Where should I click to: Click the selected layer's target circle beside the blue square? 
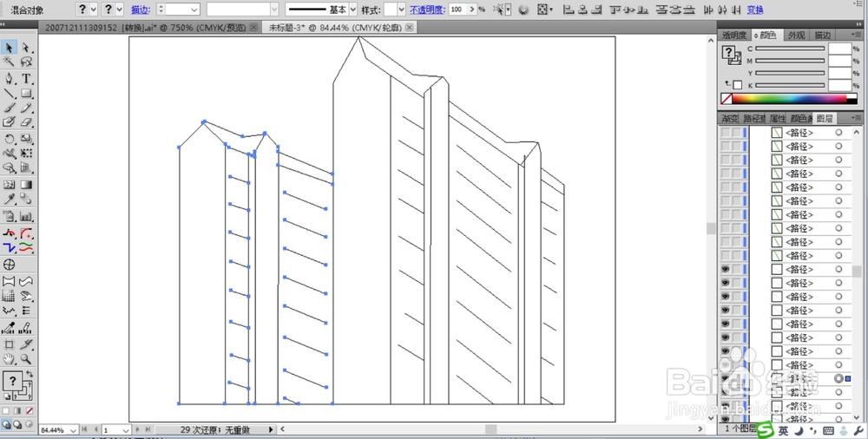pyautogui.click(x=838, y=378)
